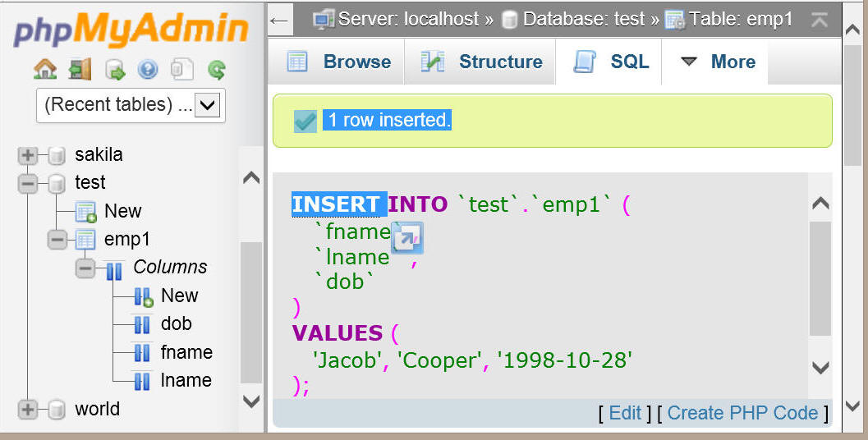Open the More tab dropdown
This screenshot has width=868, height=440.
715,62
